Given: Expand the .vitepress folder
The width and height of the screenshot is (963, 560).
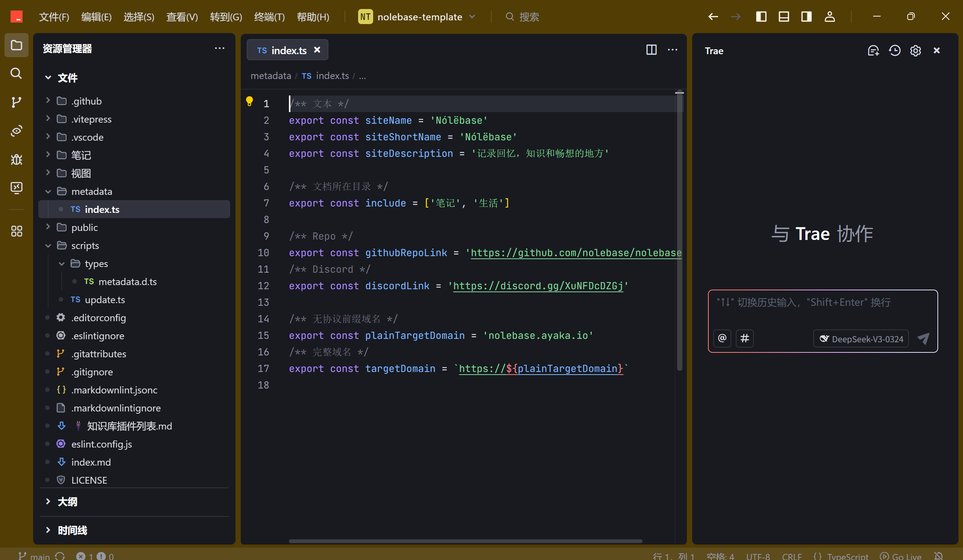Looking at the screenshot, I should [x=48, y=118].
